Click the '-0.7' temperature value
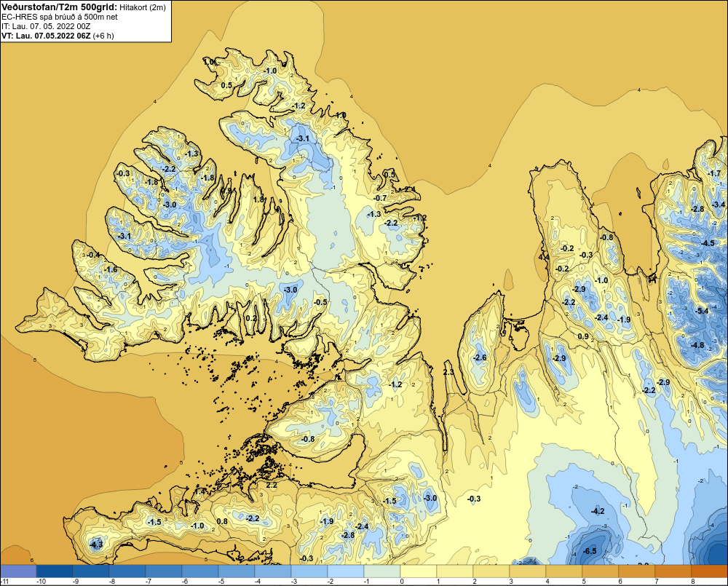The height and width of the screenshot is (586, 728). click(x=380, y=198)
